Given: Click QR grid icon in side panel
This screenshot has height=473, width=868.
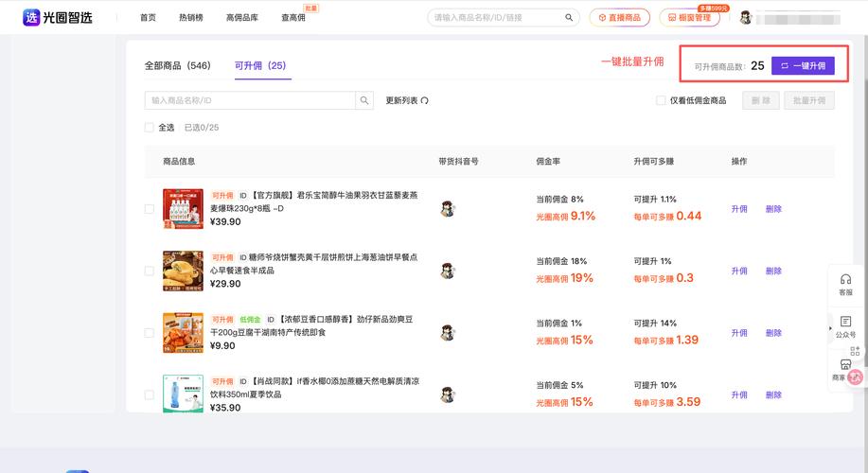Looking at the screenshot, I should 855,351.
